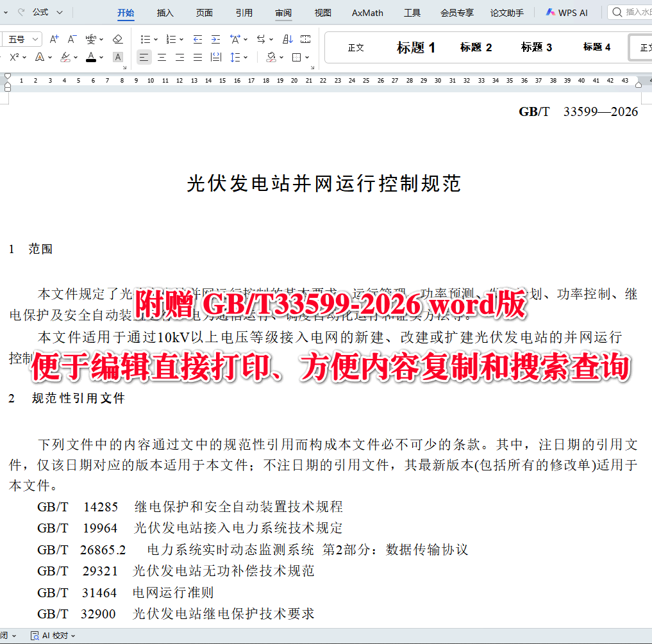Click the 公式 quick access button
The height and width of the screenshot is (644, 652).
(41, 12)
